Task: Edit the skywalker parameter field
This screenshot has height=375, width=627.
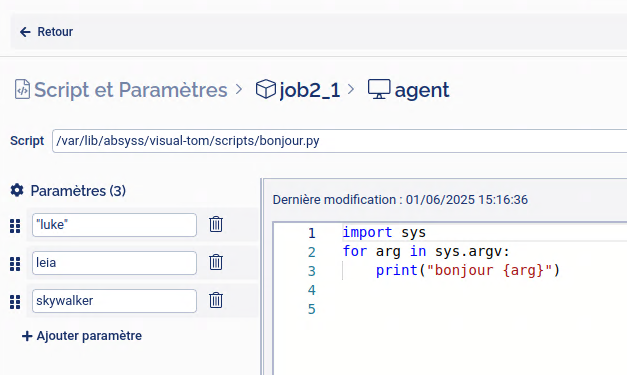Action: pos(114,301)
